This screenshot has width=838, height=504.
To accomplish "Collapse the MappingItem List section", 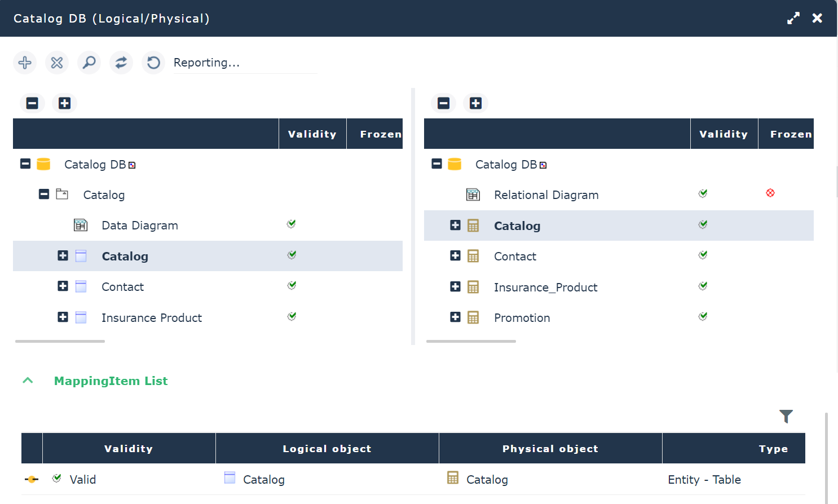I will click(28, 381).
